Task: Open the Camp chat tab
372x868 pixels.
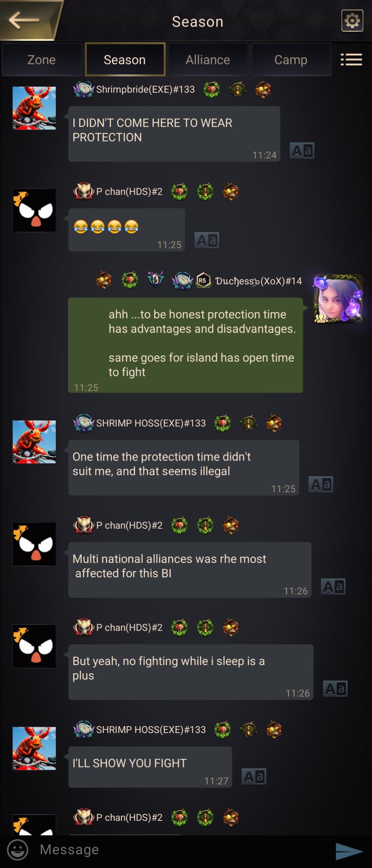Action: (291, 60)
